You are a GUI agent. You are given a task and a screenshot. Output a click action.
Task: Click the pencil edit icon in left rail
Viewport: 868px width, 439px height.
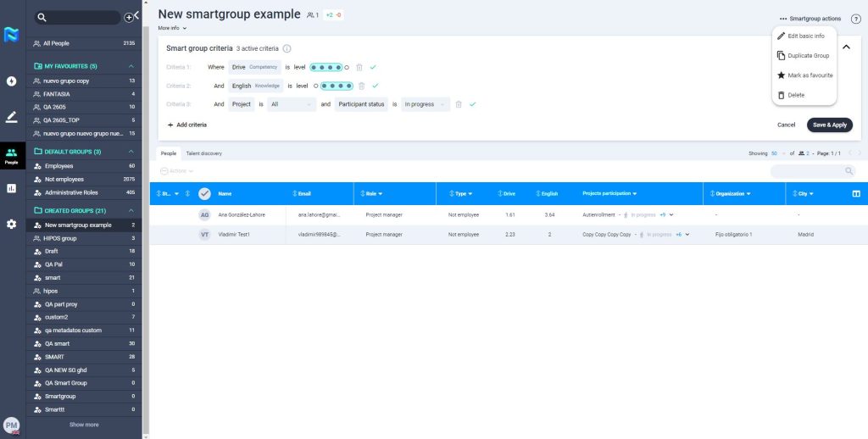(11, 117)
